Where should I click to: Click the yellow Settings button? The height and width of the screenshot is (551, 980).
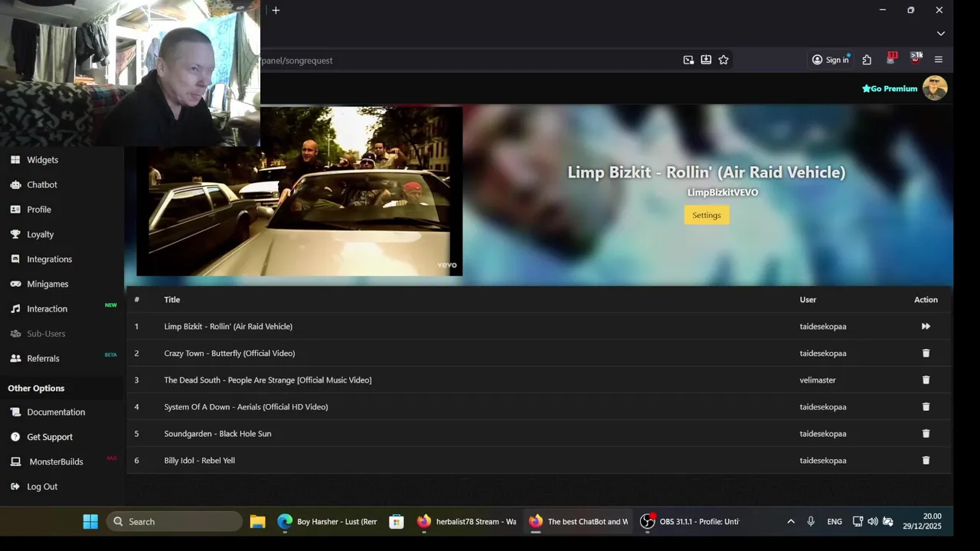tap(707, 215)
